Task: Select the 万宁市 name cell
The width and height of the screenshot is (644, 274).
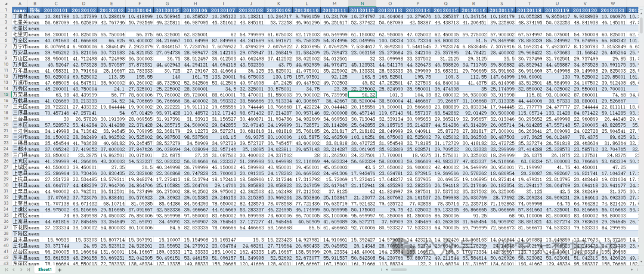Action: click(x=20, y=46)
